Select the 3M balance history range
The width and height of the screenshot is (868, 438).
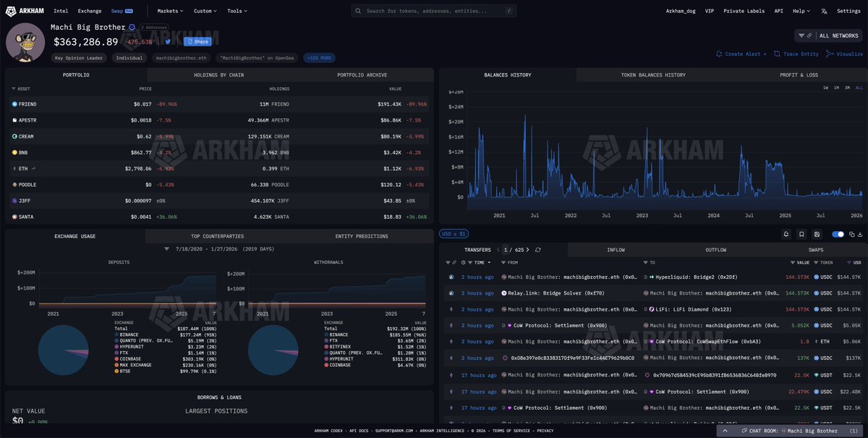[847, 88]
